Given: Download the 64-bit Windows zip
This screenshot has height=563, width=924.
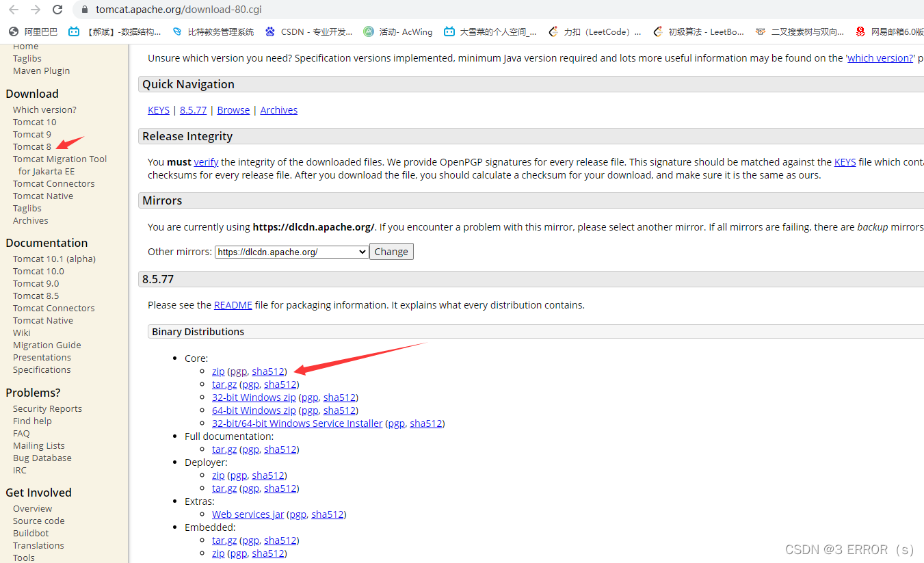Looking at the screenshot, I should (254, 410).
